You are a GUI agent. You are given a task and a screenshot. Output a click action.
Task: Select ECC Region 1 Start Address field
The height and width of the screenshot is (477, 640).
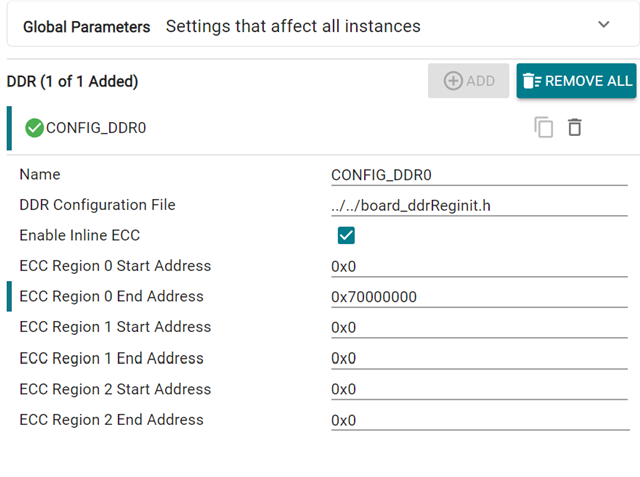click(x=465, y=328)
